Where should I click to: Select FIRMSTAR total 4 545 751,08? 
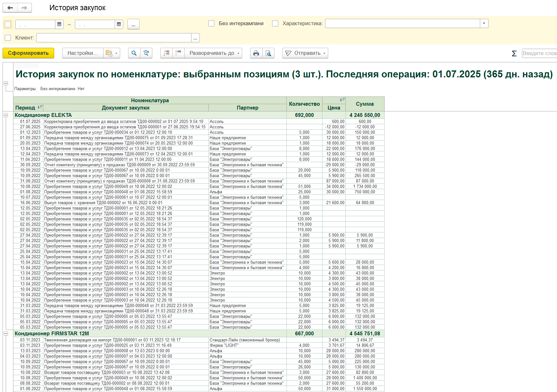(365, 333)
